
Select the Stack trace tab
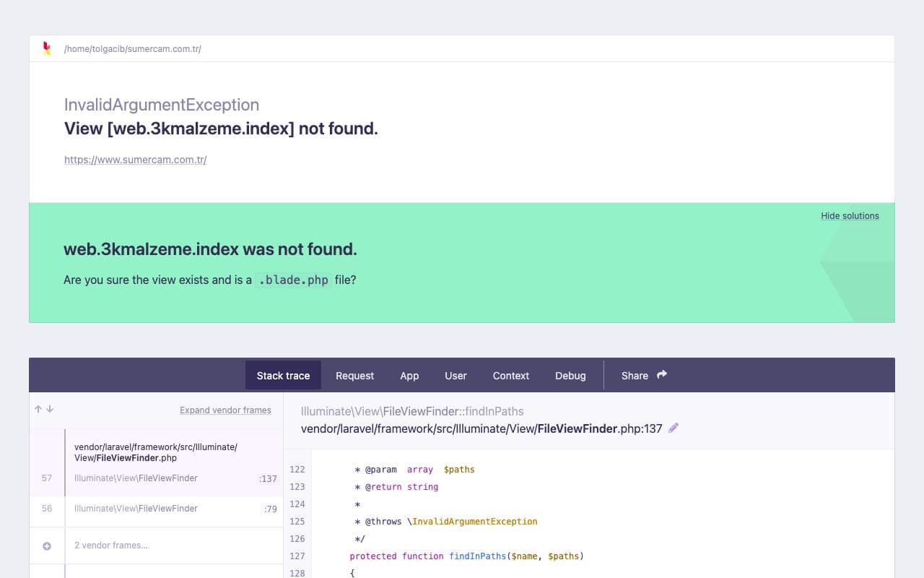tap(283, 376)
